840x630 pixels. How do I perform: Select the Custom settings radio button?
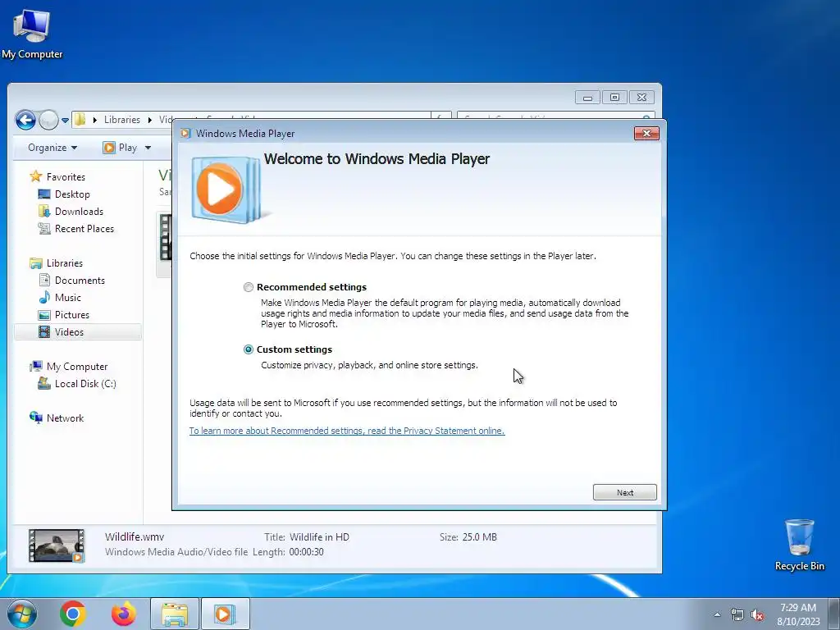[248, 349]
